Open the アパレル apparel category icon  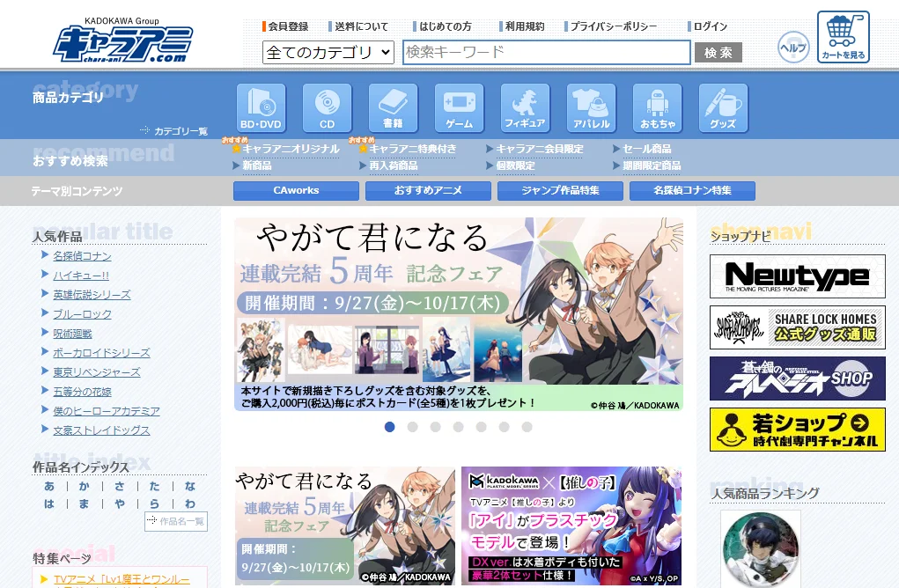[x=591, y=107]
